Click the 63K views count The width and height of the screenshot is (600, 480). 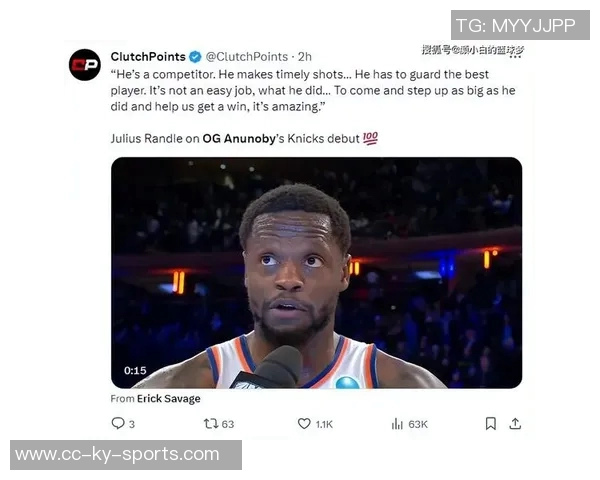(x=418, y=424)
